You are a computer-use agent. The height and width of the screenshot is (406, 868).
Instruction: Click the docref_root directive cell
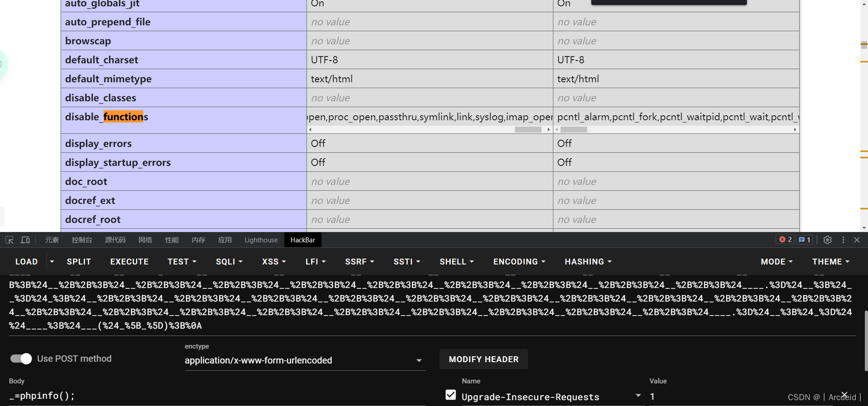184,219
